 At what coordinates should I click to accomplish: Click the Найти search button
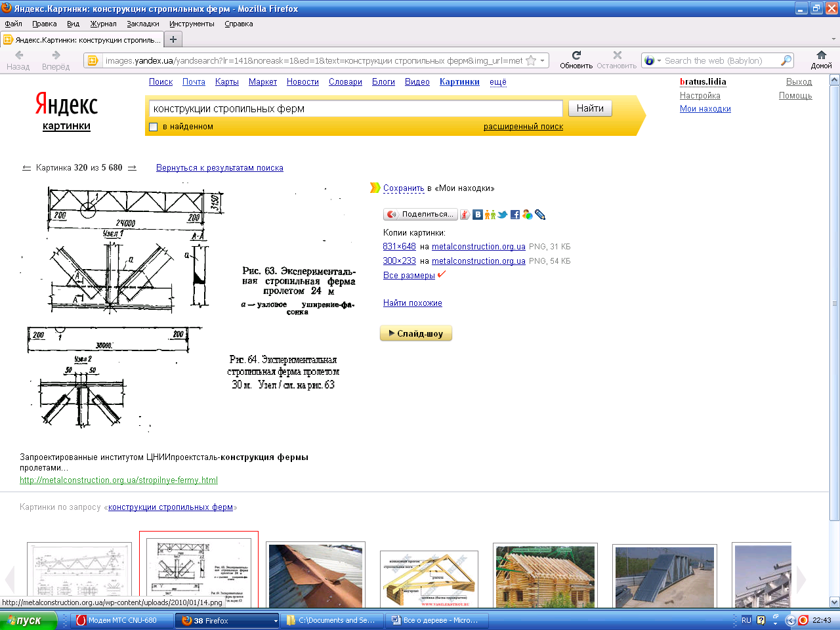pyautogui.click(x=590, y=108)
